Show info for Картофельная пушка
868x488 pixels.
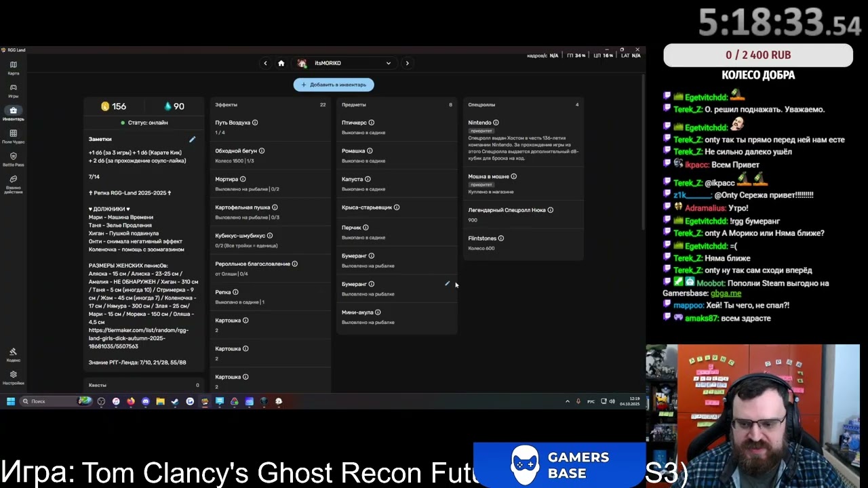click(275, 207)
